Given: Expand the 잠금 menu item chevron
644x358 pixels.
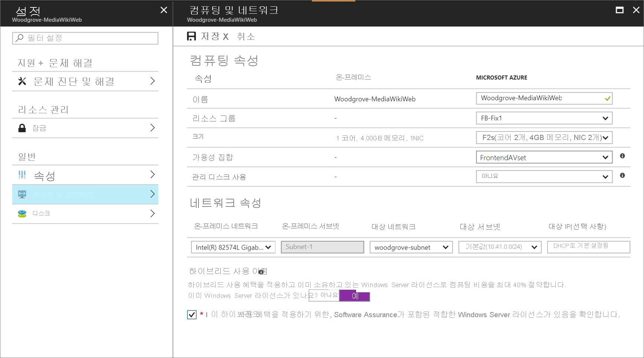Looking at the screenshot, I should coord(152,128).
